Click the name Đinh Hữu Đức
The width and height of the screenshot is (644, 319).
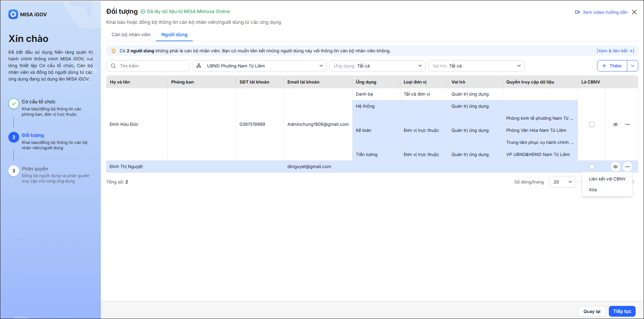124,124
